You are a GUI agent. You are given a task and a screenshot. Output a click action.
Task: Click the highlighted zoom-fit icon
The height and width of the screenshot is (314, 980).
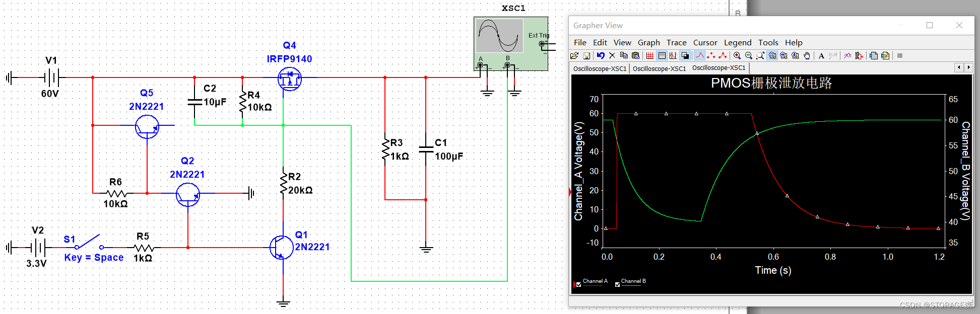[x=772, y=56]
